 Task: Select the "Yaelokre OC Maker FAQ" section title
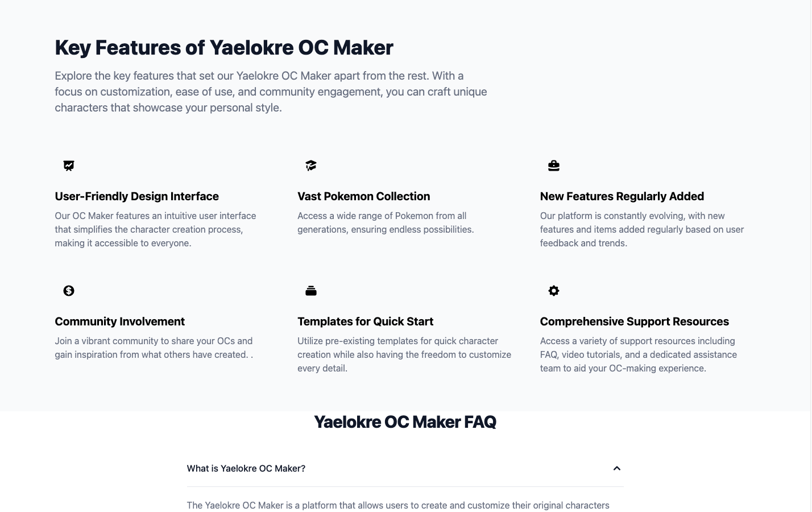tap(405, 422)
